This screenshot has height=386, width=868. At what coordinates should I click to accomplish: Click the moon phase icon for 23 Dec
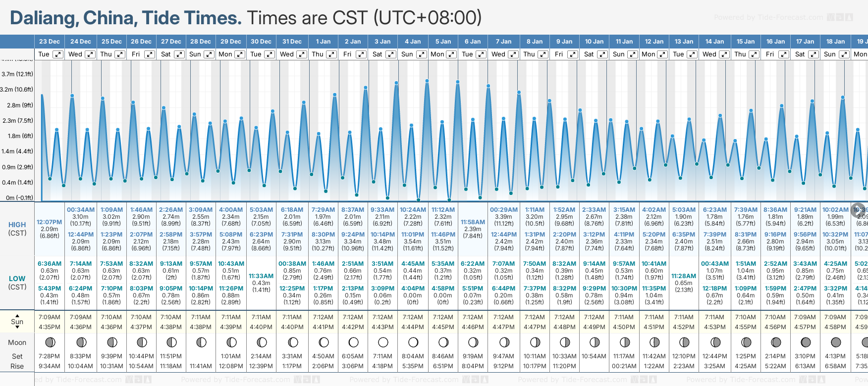tap(50, 342)
